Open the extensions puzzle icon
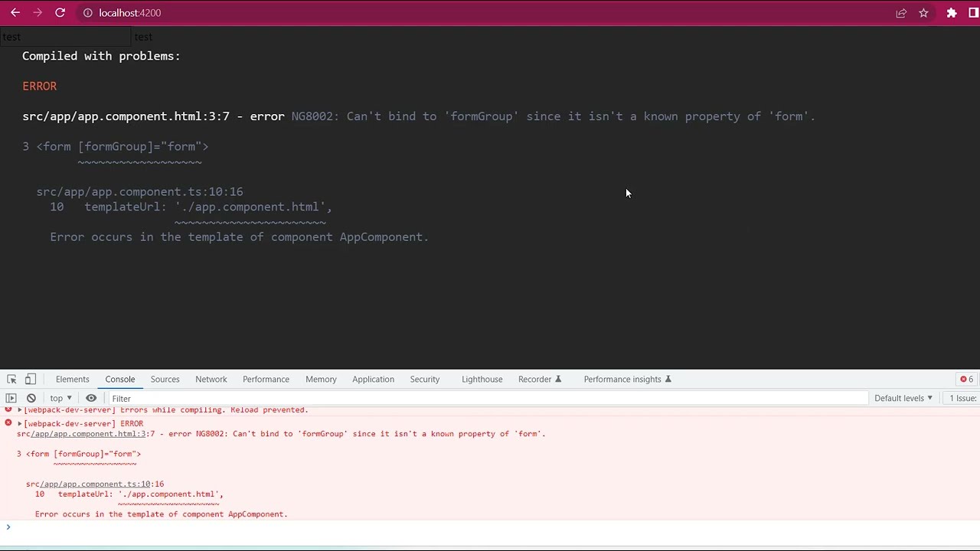Image resolution: width=980 pixels, height=551 pixels. [952, 13]
